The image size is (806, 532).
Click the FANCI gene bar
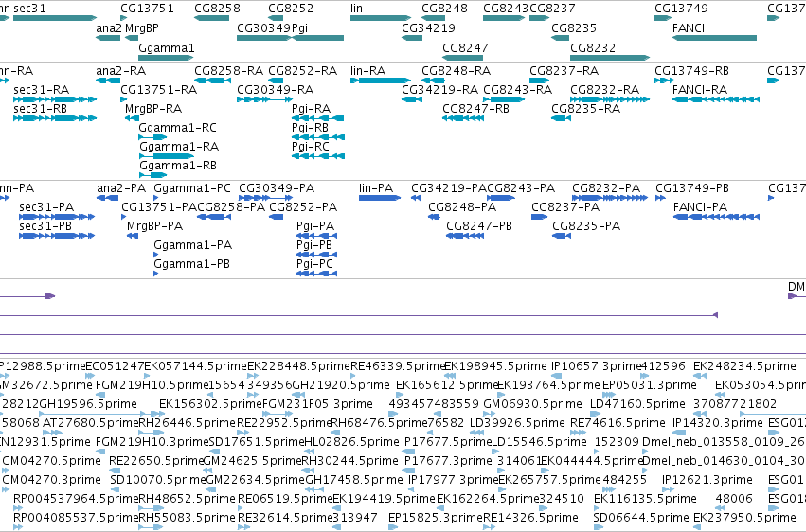pos(714,38)
